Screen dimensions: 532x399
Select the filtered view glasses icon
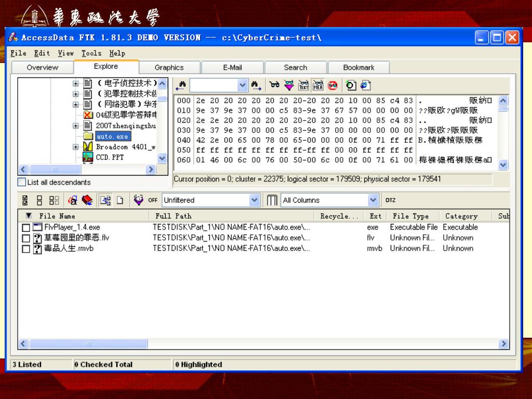[x=289, y=85]
